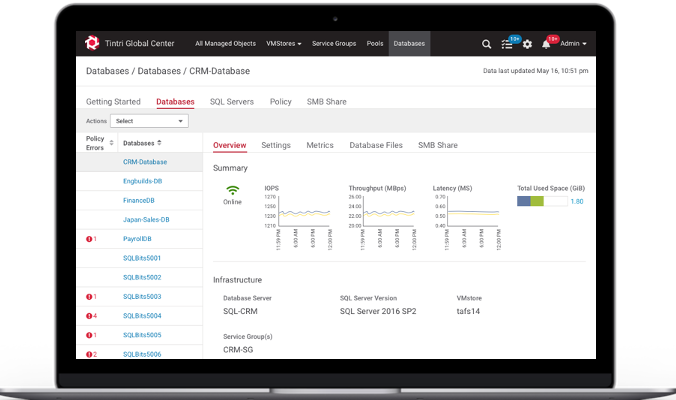
Task: Open the Database Files sub-tab
Action: point(376,145)
